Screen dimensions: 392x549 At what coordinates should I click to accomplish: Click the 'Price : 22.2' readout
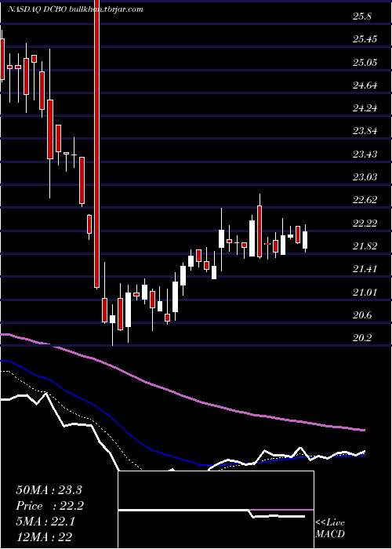click(x=49, y=506)
